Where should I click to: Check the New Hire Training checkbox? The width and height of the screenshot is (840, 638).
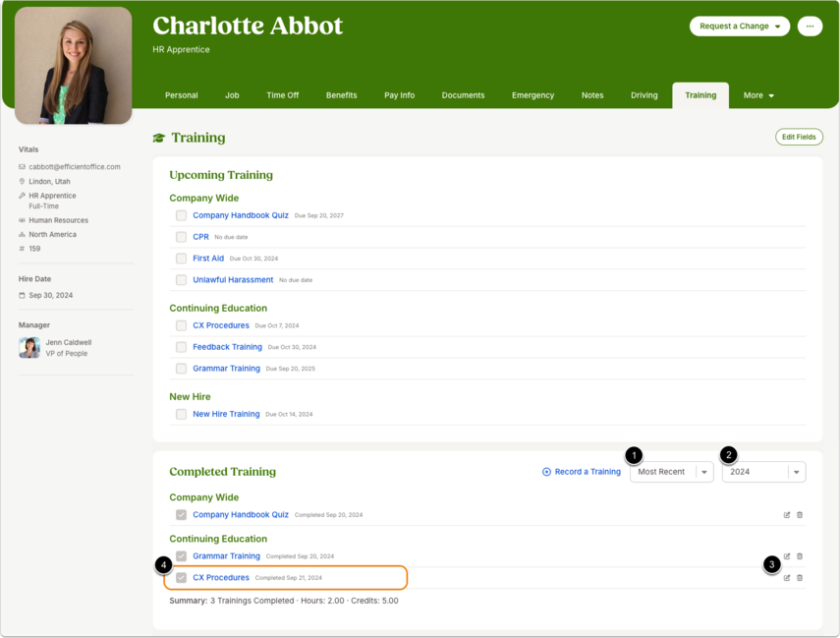pos(181,414)
